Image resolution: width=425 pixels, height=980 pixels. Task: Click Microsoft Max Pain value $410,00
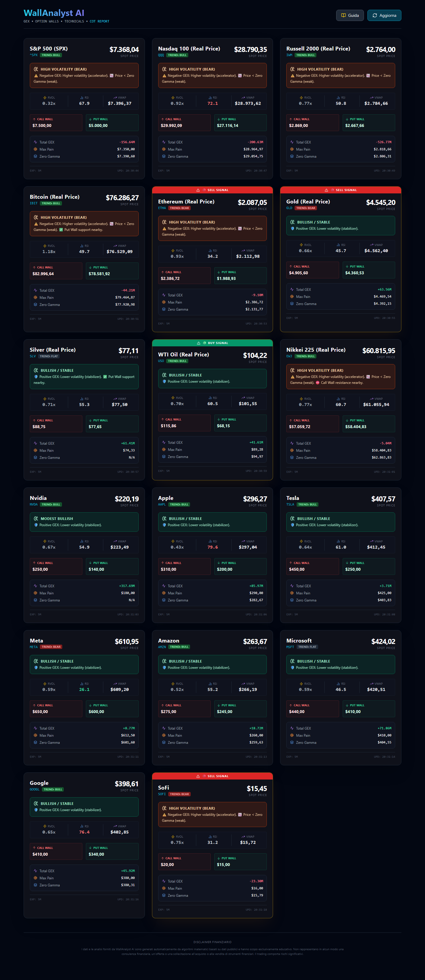pyautogui.click(x=384, y=736)
